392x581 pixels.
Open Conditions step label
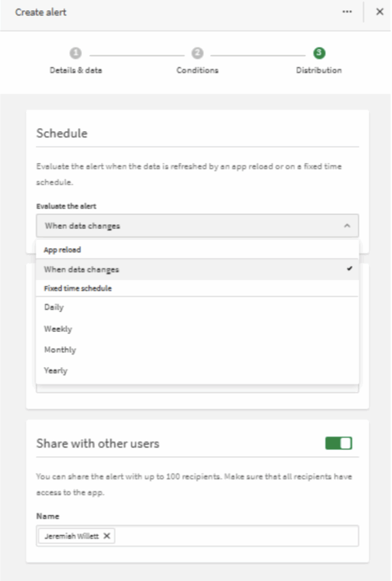coord(197,70)
